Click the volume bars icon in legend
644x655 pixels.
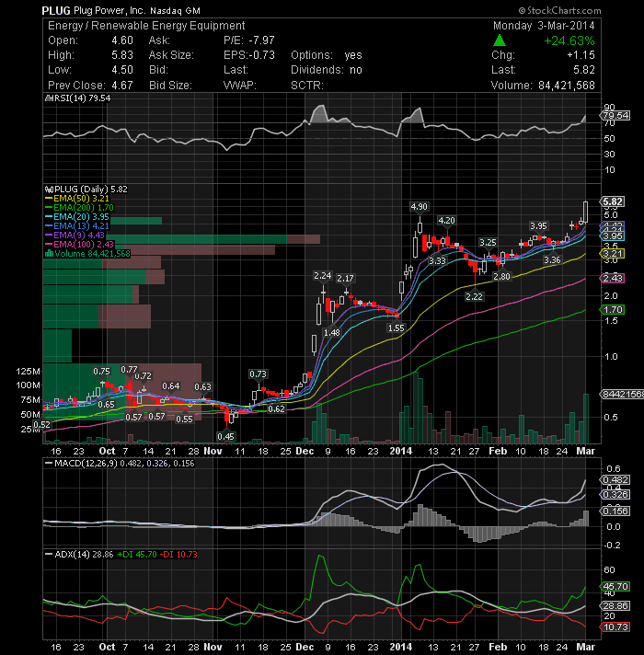click(x=49, y=254)
